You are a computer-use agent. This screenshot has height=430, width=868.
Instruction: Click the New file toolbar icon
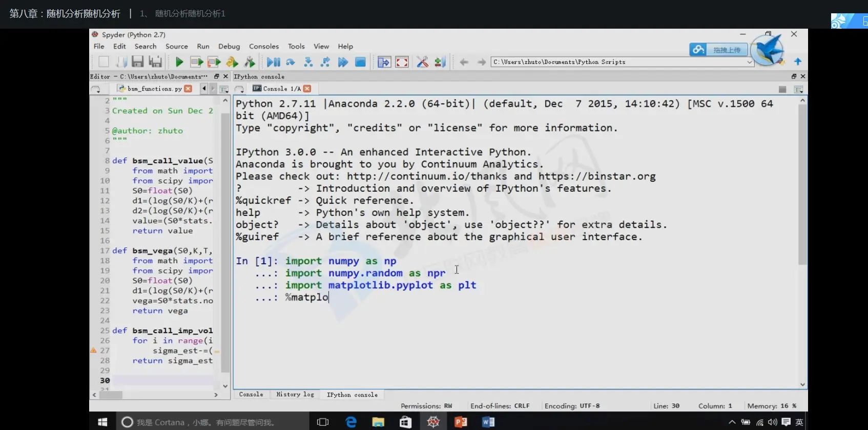pyautogui.click(x=104, y=62)
